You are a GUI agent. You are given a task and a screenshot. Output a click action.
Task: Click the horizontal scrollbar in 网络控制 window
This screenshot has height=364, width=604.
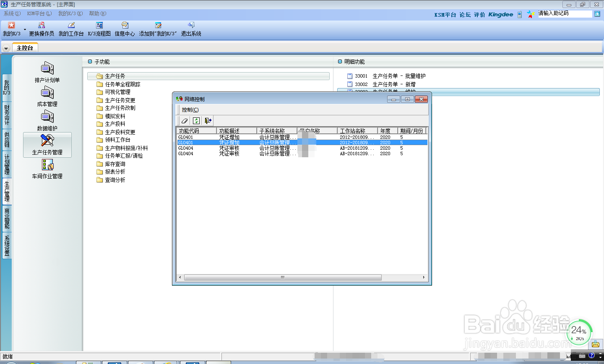pos(283,277)
